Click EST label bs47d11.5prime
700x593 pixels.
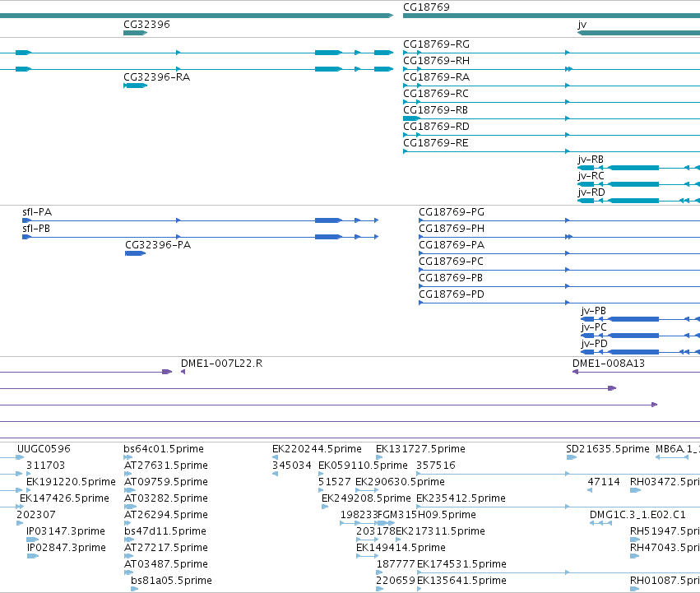coord(165,531)
